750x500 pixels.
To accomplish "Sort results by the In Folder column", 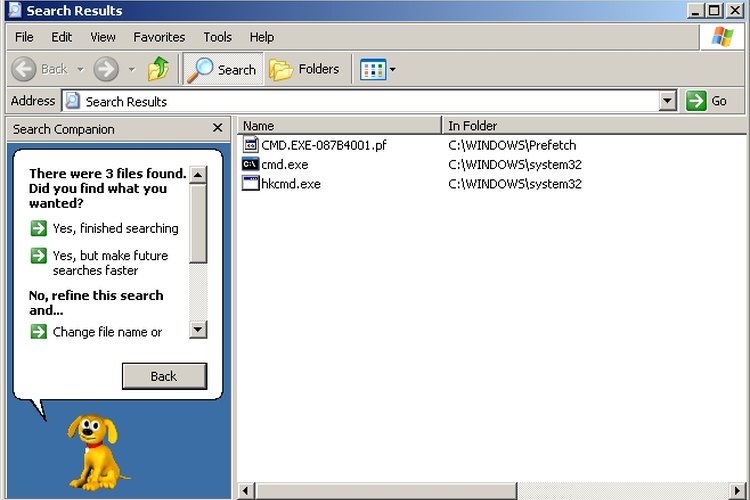I will [595, 126].
